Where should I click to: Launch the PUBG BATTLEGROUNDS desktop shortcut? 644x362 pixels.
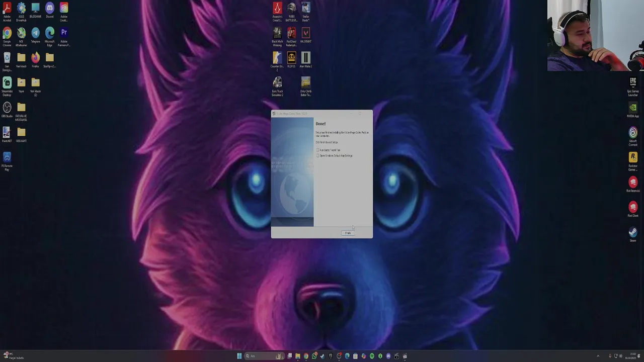tap(291, 12)
